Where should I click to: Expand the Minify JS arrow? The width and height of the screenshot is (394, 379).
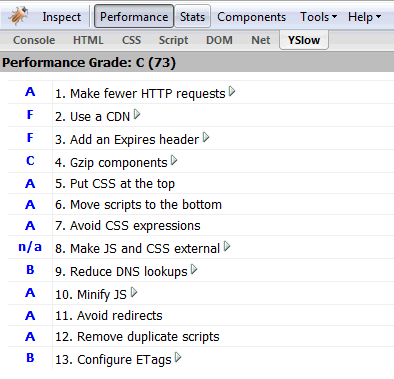click(134, 293)
